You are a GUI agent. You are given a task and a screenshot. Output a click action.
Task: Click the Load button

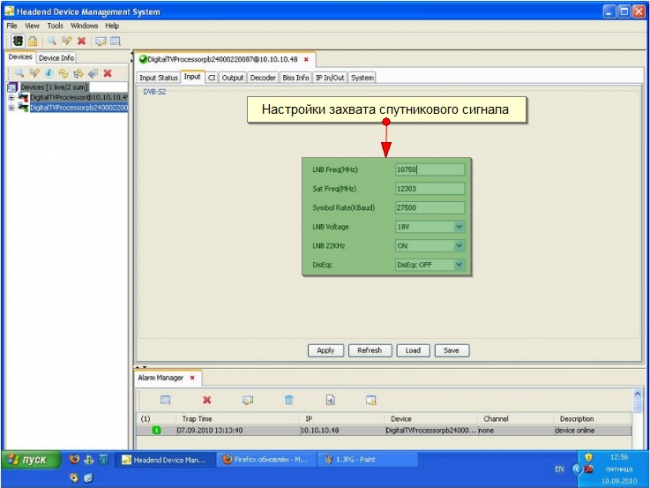tap(413, 350)
